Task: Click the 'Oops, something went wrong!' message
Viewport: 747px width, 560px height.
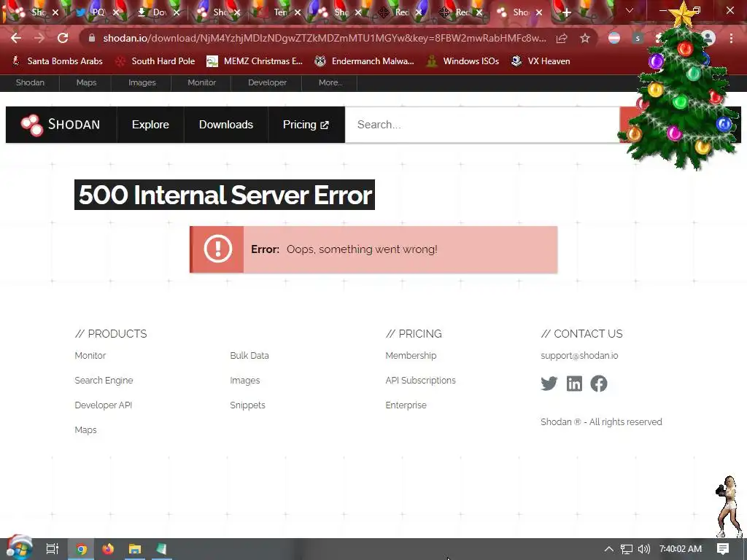Action: click(362, 249)
